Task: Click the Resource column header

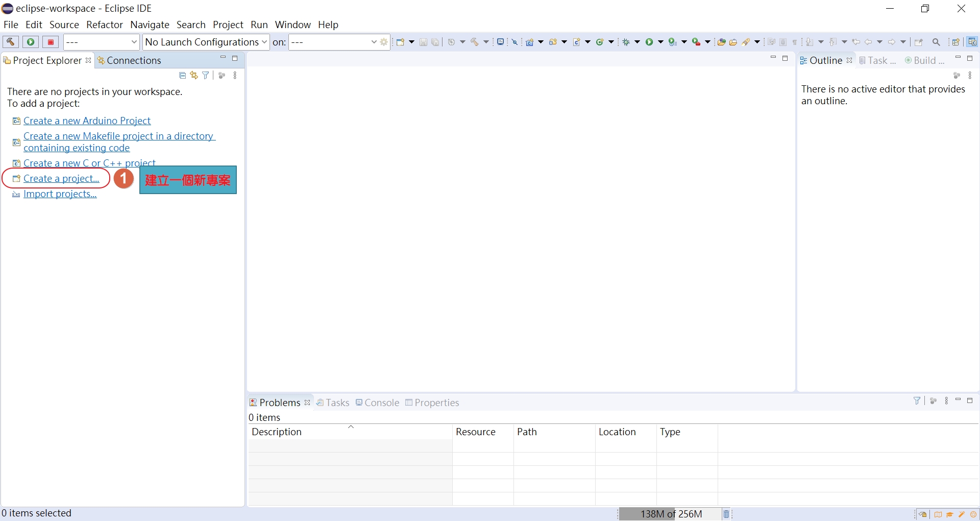Action: pyautogui.click(x=483, y=432)
